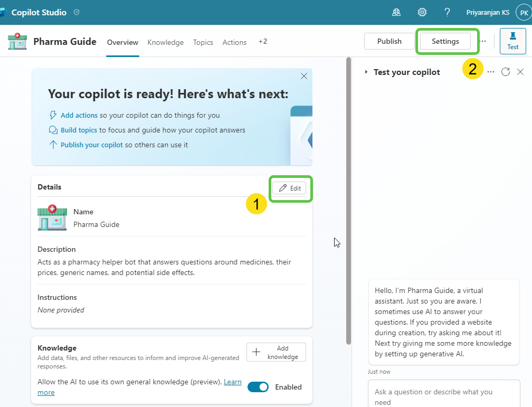Switch to the Knowledge tab

165,42
